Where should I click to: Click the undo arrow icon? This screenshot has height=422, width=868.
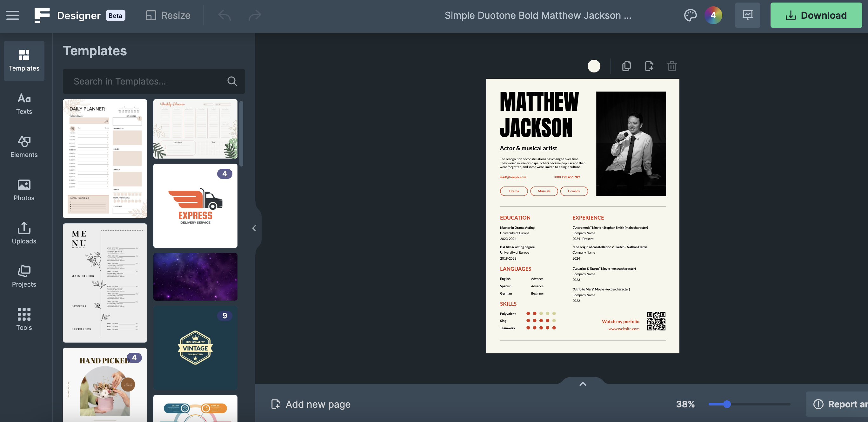pos(224,15)
